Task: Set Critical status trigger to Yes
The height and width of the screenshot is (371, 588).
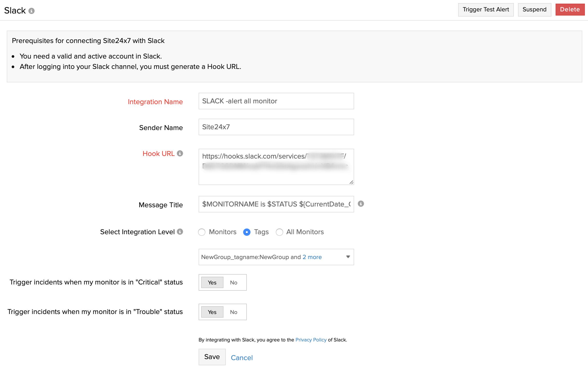Action: [212, 282]
